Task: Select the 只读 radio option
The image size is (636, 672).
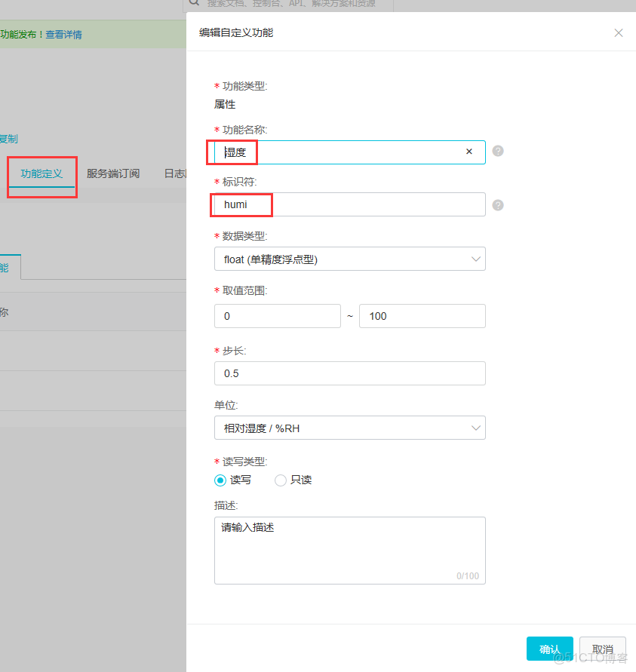Action: click(281, 480)
